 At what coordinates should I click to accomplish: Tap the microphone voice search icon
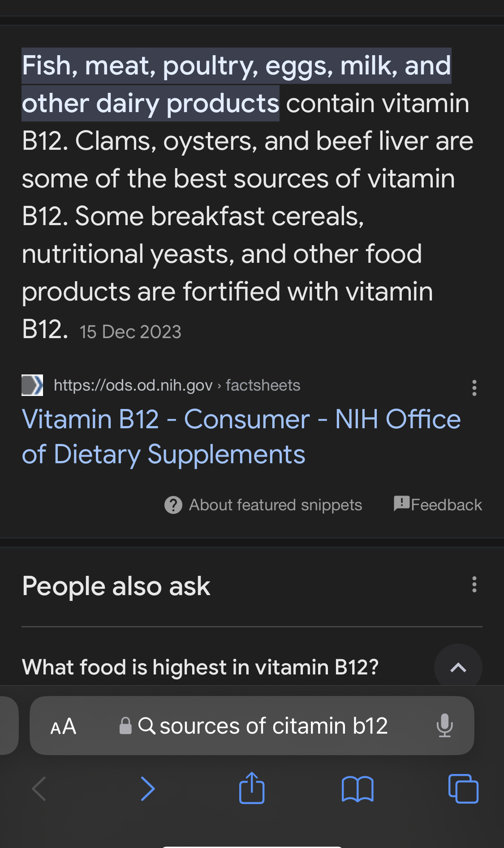click(x=444, y=725)
